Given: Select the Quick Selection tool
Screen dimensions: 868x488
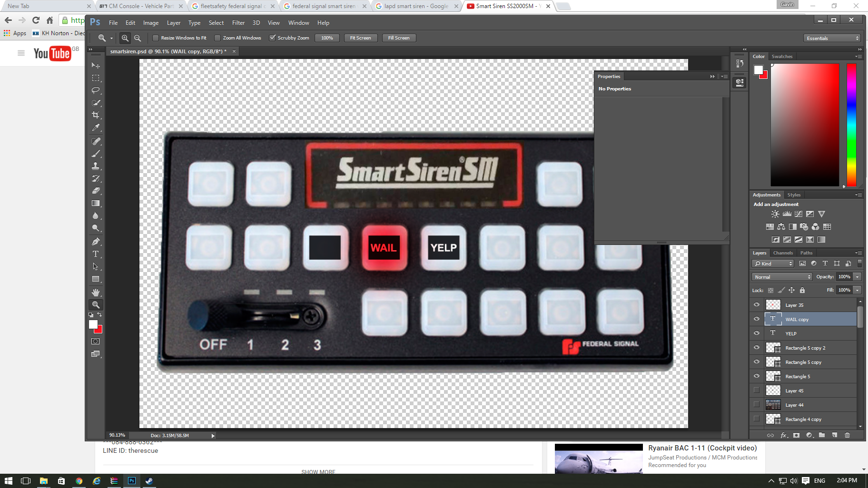Looking at the screenshot, I should click(x=96, y=102).
